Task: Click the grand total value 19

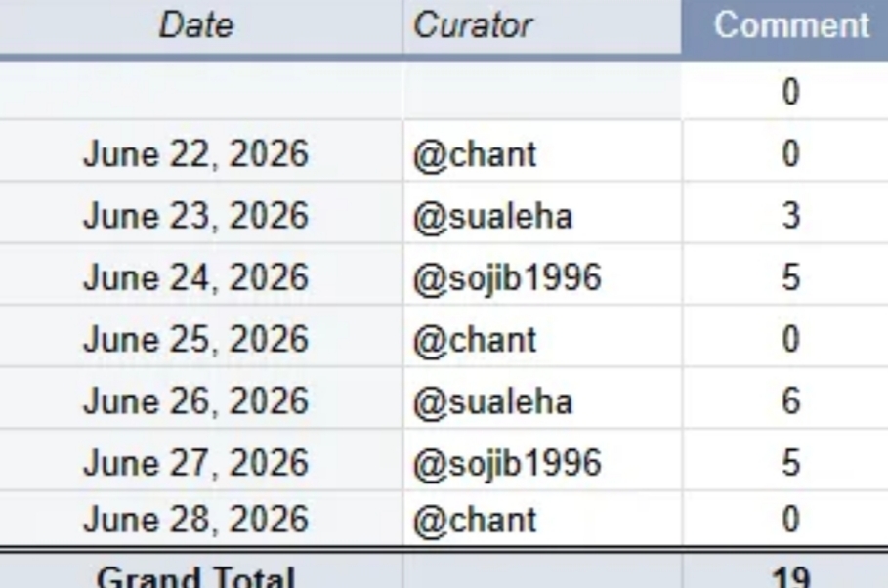Action: (790, 576)
